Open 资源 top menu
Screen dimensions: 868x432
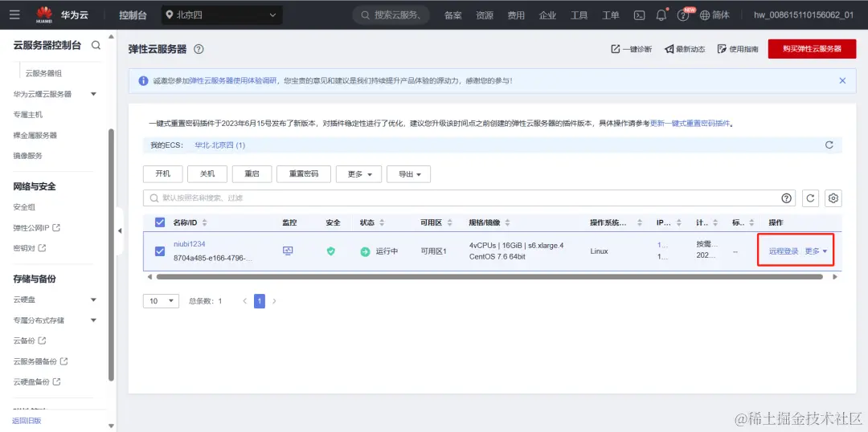485,15
